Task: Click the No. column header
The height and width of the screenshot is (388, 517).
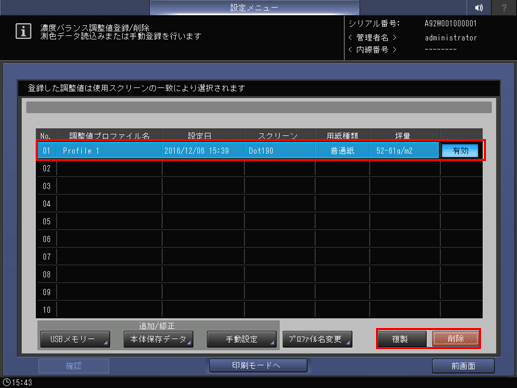Action: (46, 136)
